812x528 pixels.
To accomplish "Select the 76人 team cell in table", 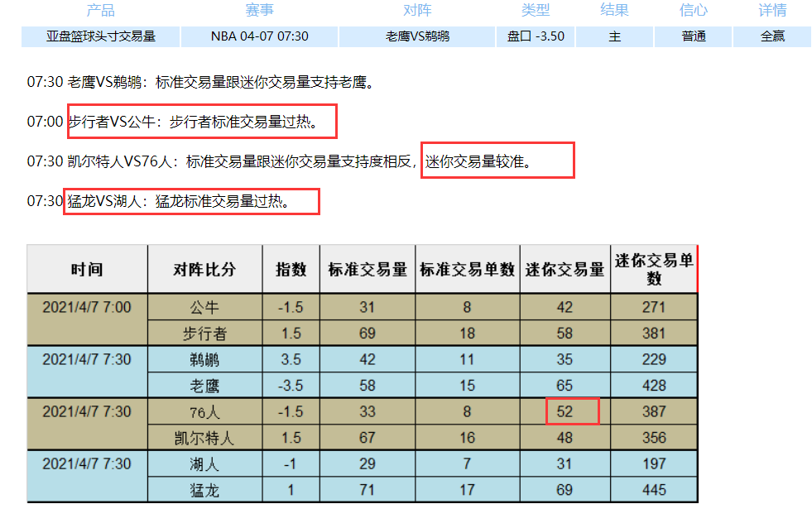I will pos(204,412).
